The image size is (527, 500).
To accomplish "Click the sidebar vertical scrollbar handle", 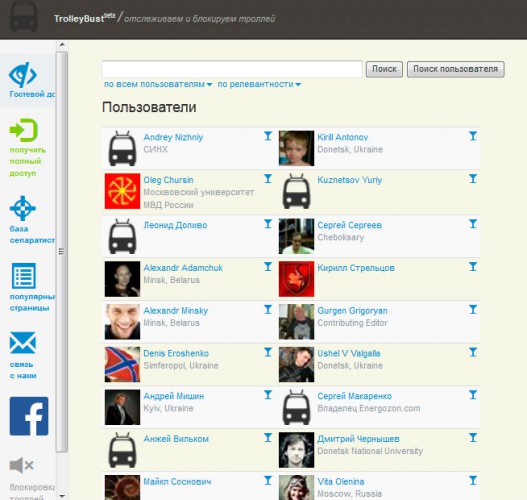I will (x=62, y=251).
